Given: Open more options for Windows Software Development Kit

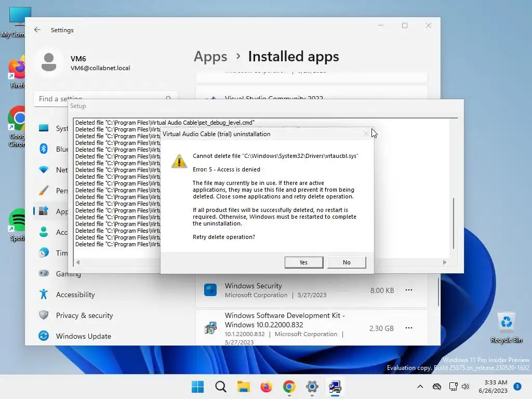Looking at the screenshot, I should (x=409, y=328).
